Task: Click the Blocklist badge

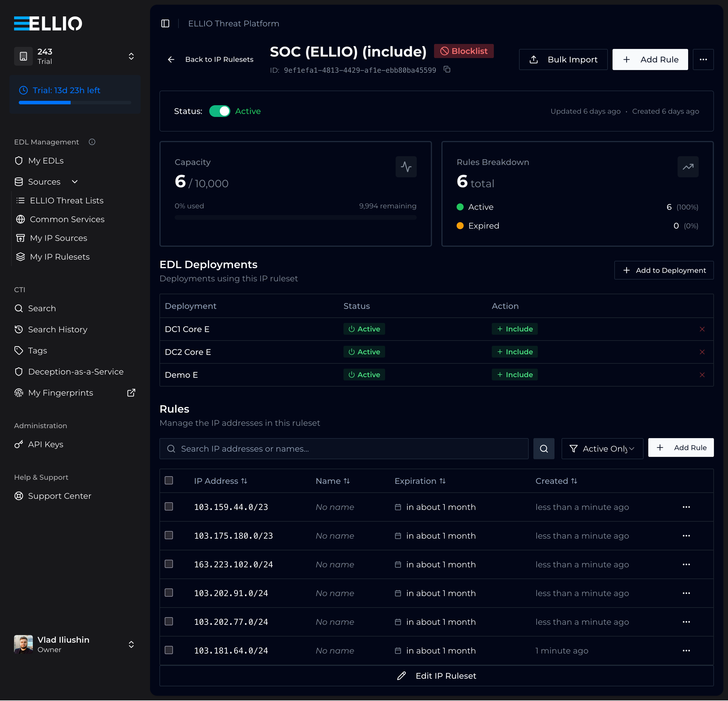Action: pyautogui.click(x=464, y=51)
